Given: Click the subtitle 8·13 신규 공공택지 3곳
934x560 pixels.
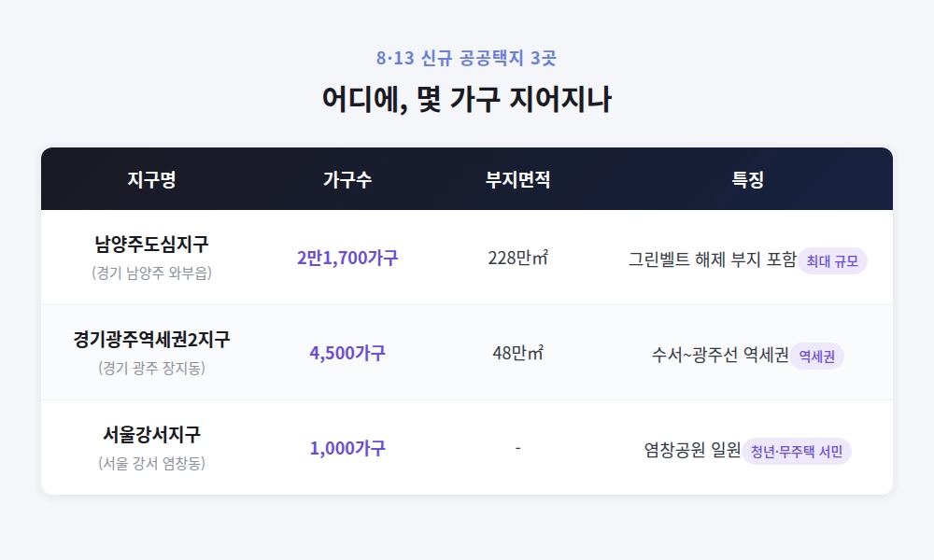Looking at the screenshot, I should click(x=466, y=58).
